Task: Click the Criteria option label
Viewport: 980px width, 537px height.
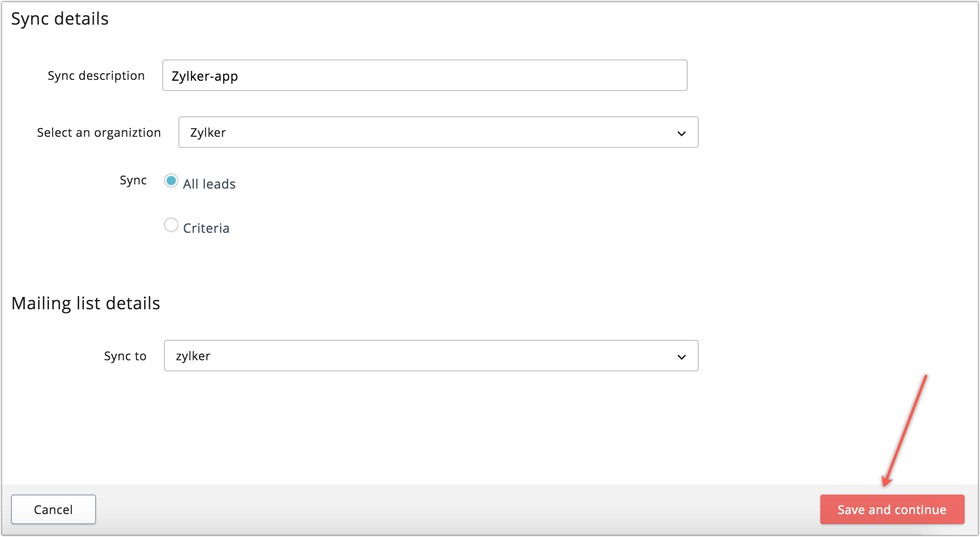Action: [x=206, y=228]
